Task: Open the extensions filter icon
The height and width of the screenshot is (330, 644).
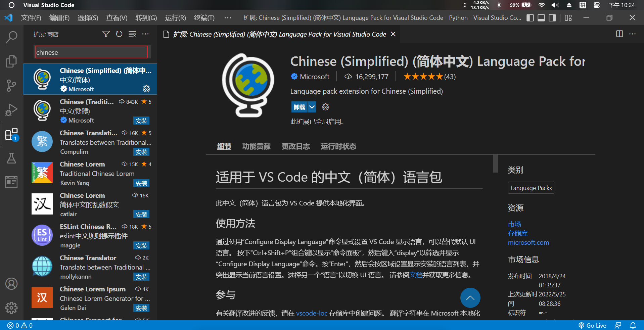Action: [106, 34]
